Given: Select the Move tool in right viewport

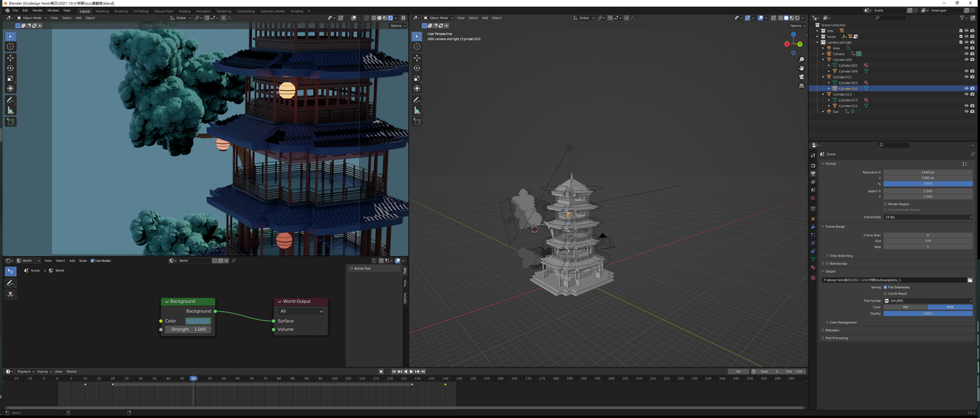Looking at the screenshot, I should click(x=417, y=58).
